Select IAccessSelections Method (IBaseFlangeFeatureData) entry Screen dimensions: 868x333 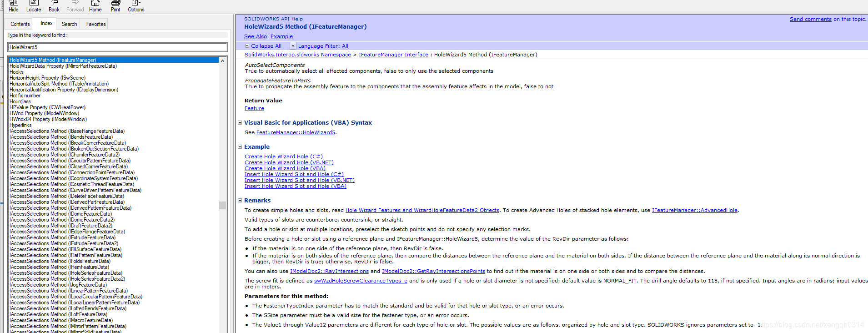[x=67, y=131]
